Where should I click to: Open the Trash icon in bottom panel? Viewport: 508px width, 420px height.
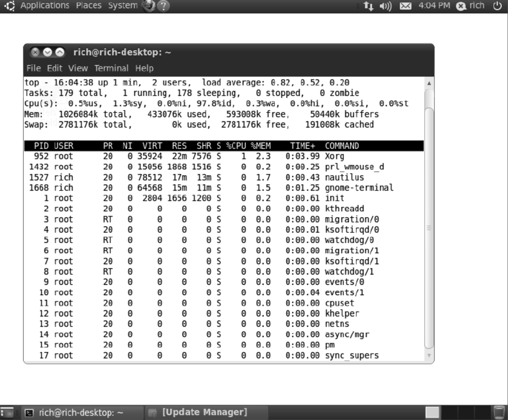(x=499, y=412)
